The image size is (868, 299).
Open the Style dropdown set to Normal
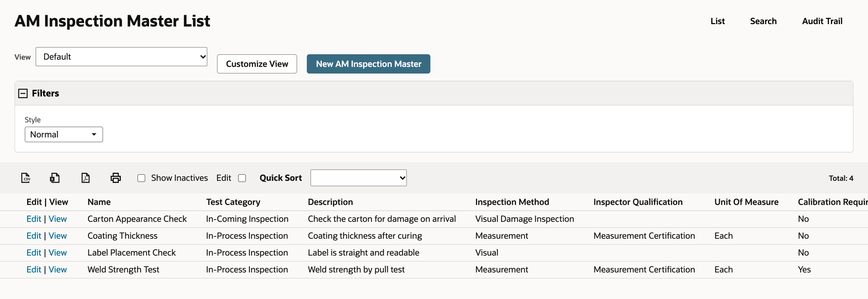tap(64, 134)
